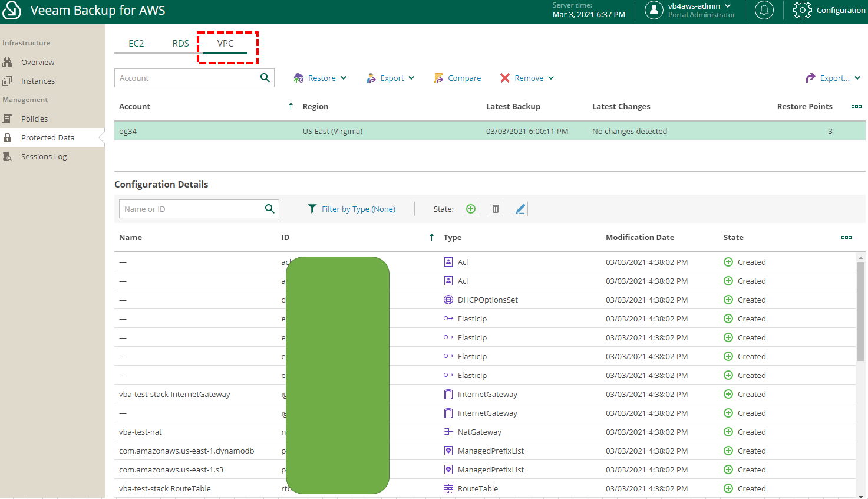This screenshot has width=868, height=499.
Task: Click the Latest Changes column header
Action: (621, 106)
